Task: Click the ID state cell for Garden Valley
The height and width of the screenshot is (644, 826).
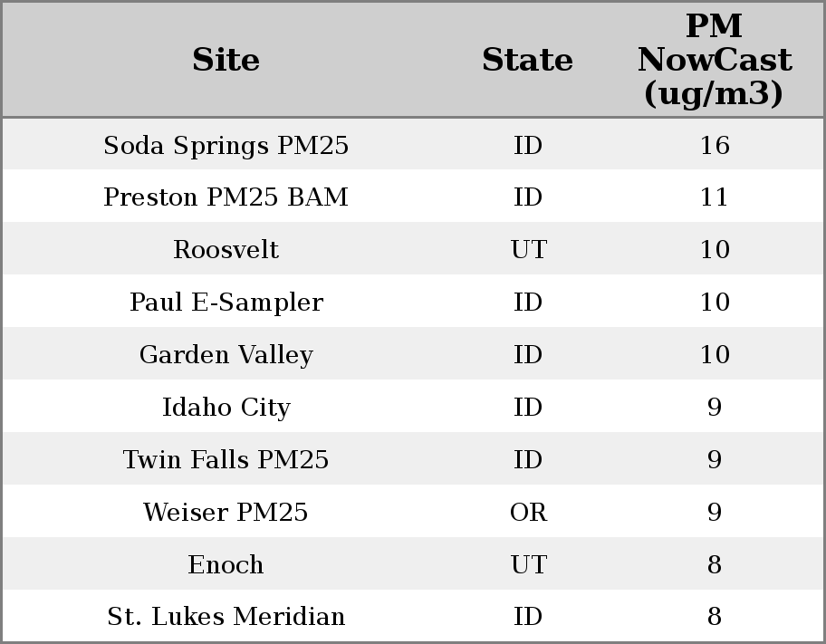Action: pyautogui.click(x=528, y=355)
